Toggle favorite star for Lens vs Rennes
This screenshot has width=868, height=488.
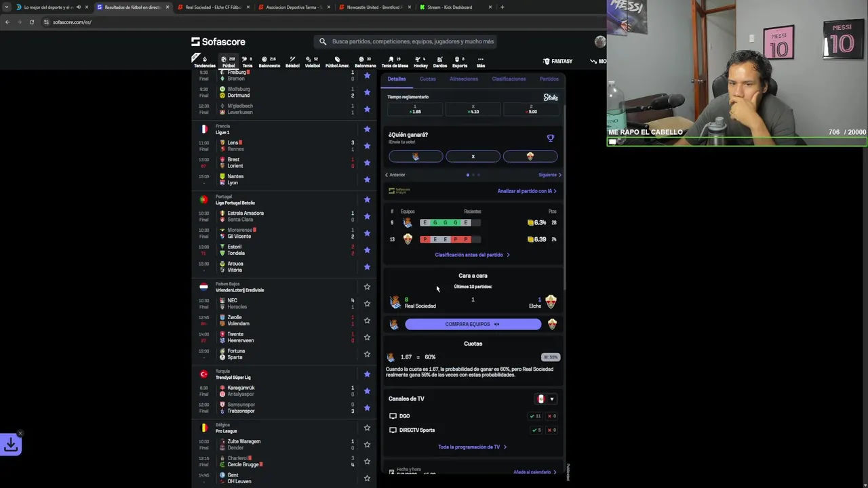[x=367, y=146]
